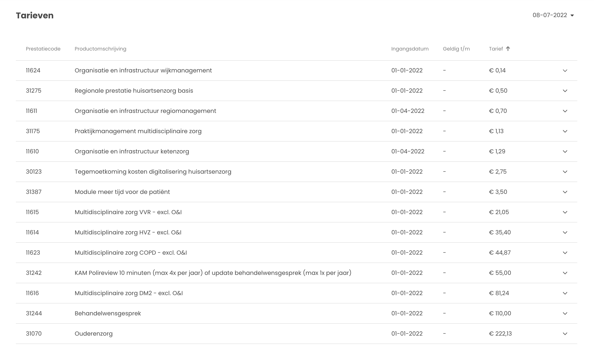Sort by Ingangsdatum column header

tap(410, 49)
